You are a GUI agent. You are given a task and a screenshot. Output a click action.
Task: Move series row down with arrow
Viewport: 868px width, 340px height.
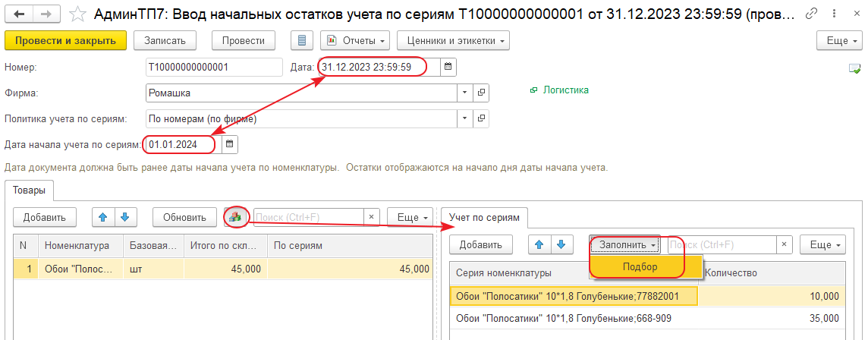point(561,244)
